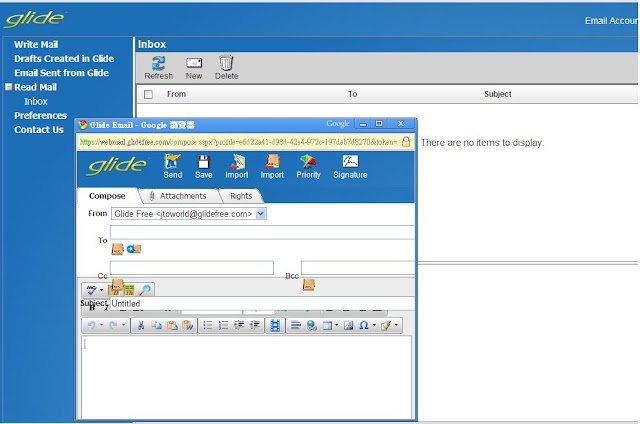
Task: Click into the Cc field
Action: [191, 268]
